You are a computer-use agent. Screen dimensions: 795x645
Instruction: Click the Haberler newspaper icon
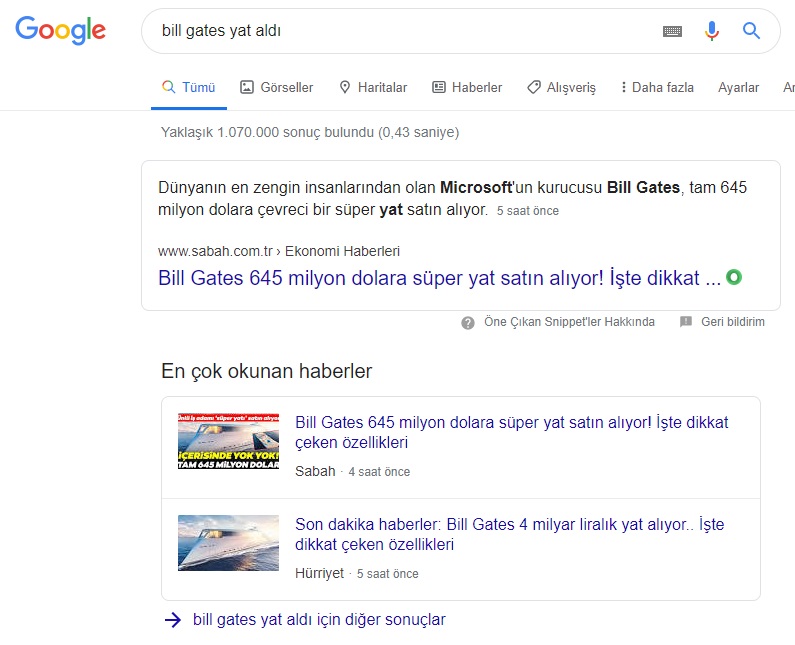coord(439,87)
